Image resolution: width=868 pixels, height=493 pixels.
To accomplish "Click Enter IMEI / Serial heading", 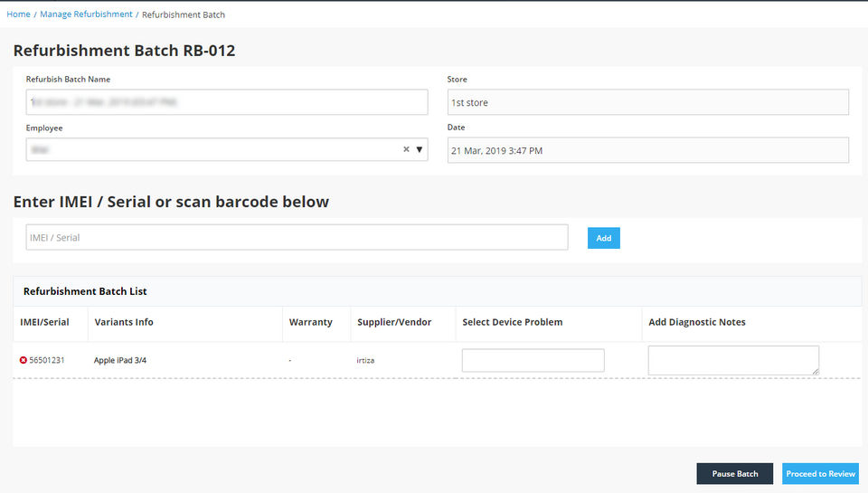I will 171,202.
